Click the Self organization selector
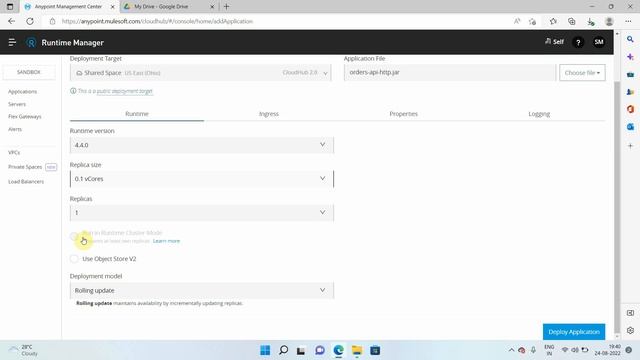 click(554, 42)
